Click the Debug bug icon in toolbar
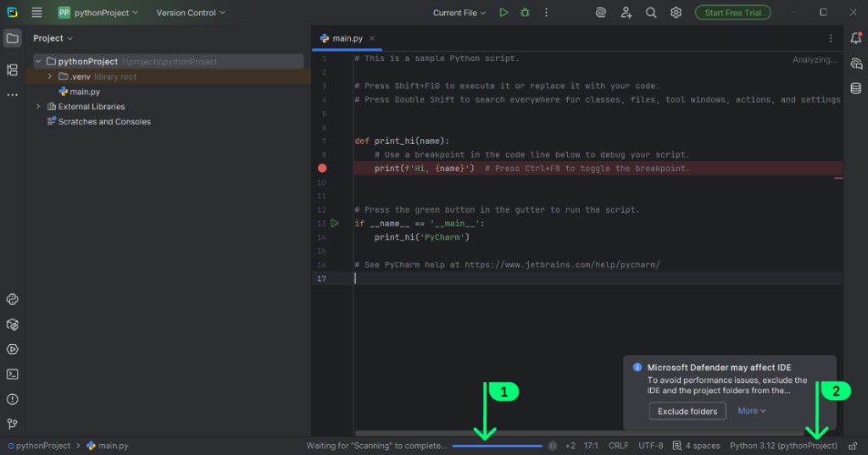Image resolution: width=868 pixels, height=455 pixels. (x=526, y=13)
